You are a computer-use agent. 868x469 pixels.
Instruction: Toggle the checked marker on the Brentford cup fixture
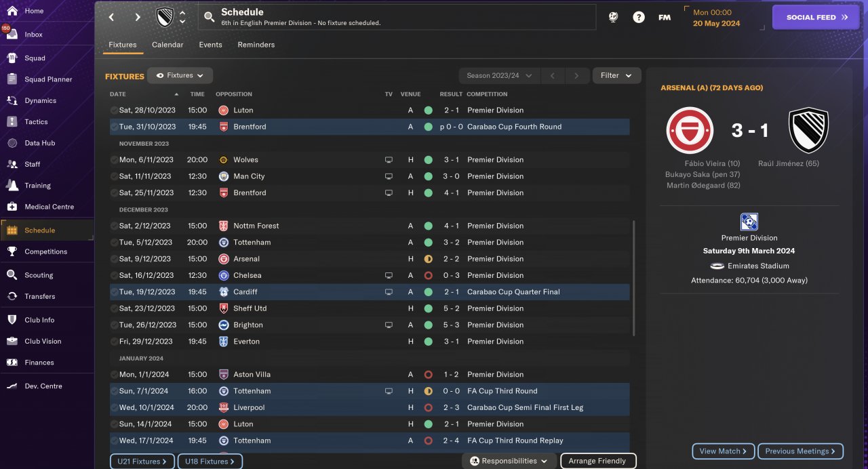114,127
